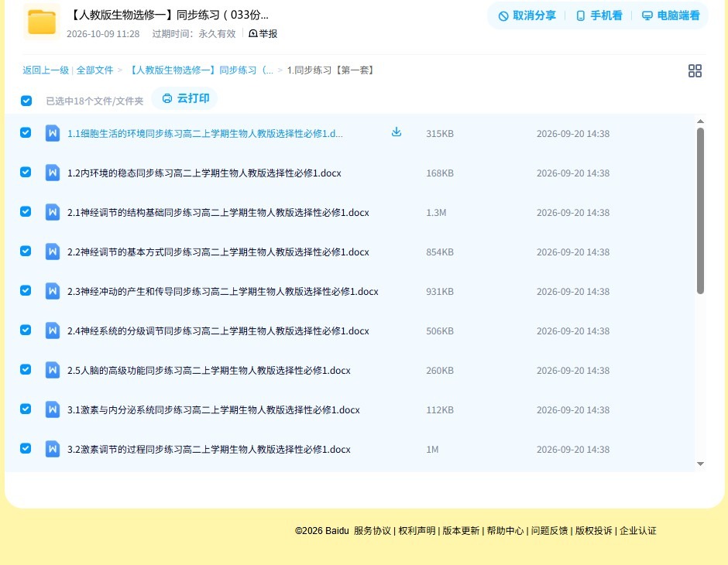Uncheck the 1.1细胞生活的环境 file checkbox
Screen dimensions: 728x565
tap(26, 132)
